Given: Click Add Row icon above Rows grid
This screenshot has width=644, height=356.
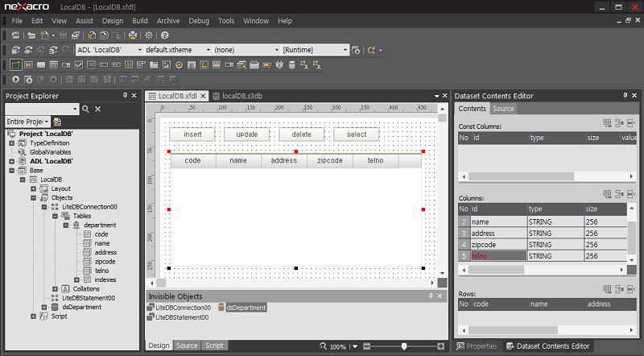Looking at the screenshot, I should click(x=607, y=289).
